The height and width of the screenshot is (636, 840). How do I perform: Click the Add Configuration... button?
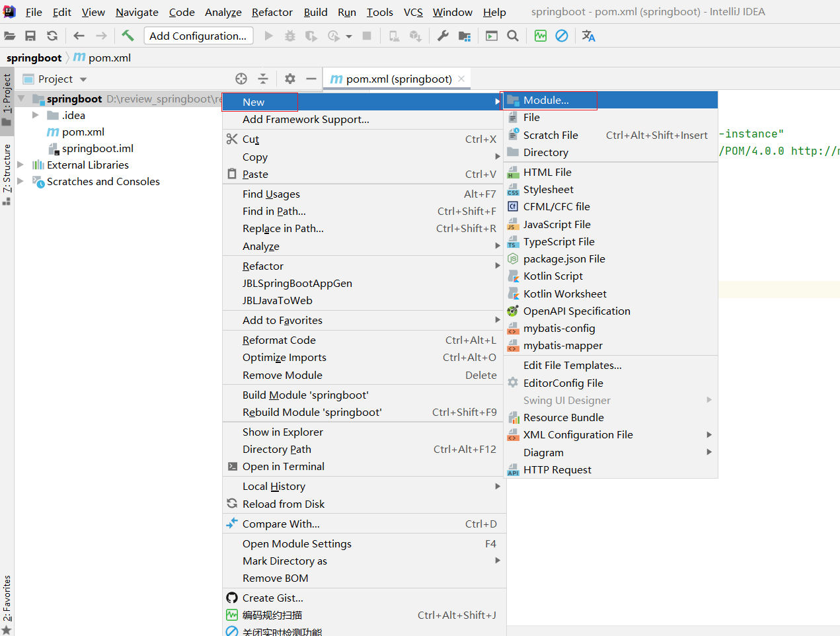198,36
